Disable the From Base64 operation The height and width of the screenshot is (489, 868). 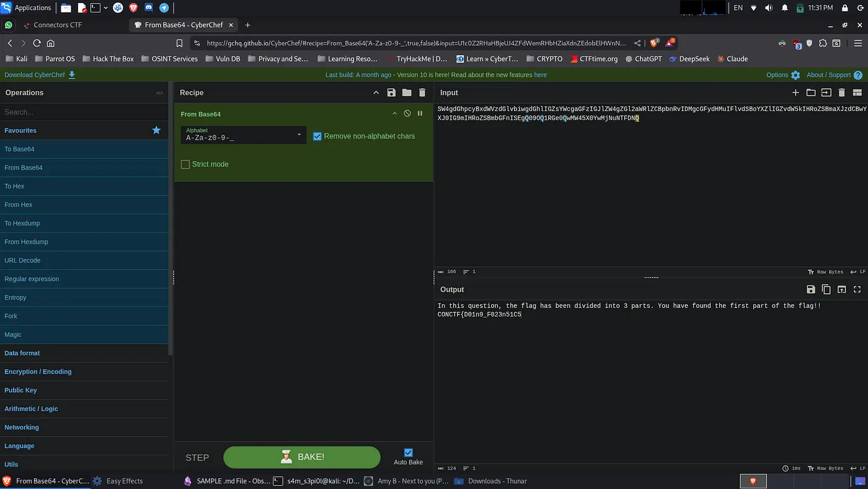pos(407,114)
